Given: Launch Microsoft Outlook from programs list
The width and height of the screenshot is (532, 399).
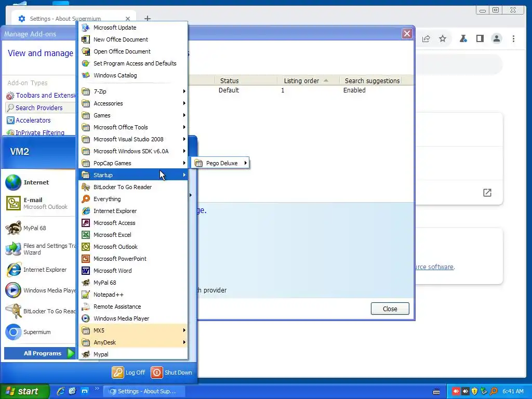Looking at the screenshot, I should [133, 247].
